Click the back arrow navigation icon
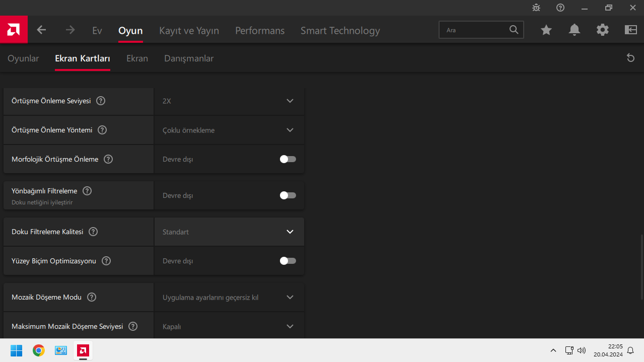The image size is (644, 362). pyautogui.click(x=41, y=30)
